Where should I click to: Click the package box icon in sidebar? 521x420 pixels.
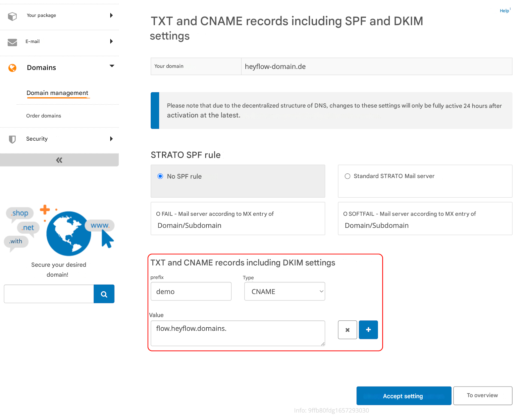click(x=12, y=16)
